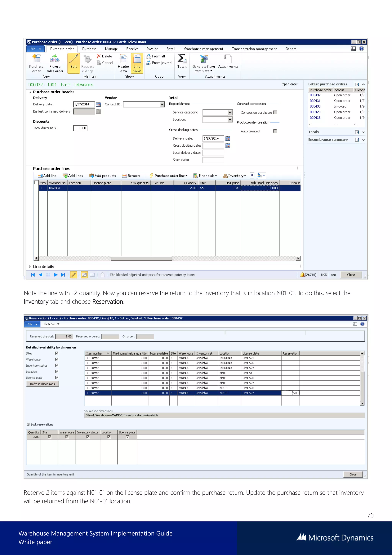Toggle the Location lock reservation checkbox

tap(109, 437)
